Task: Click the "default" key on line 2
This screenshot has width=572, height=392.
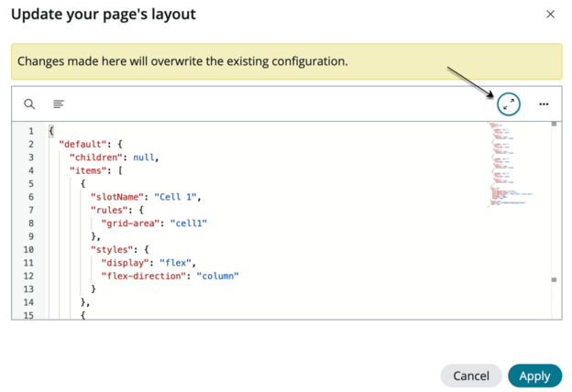Action: click(x=82, y=144)
